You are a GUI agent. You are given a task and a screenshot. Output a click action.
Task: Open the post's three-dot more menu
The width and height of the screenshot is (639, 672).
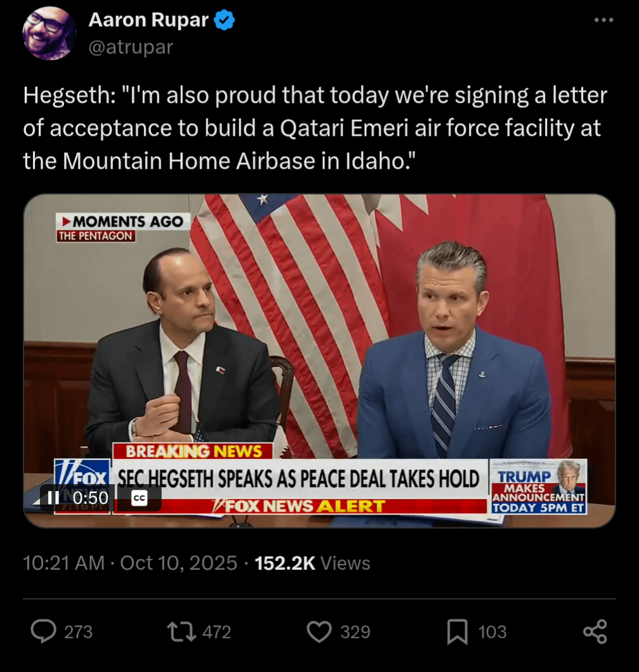click(x=603, y=21)
